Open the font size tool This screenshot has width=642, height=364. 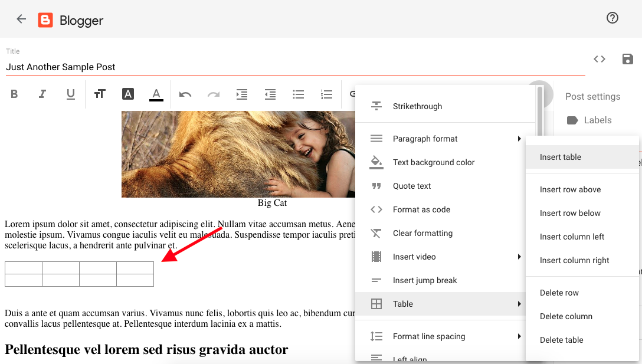(100, 94)
